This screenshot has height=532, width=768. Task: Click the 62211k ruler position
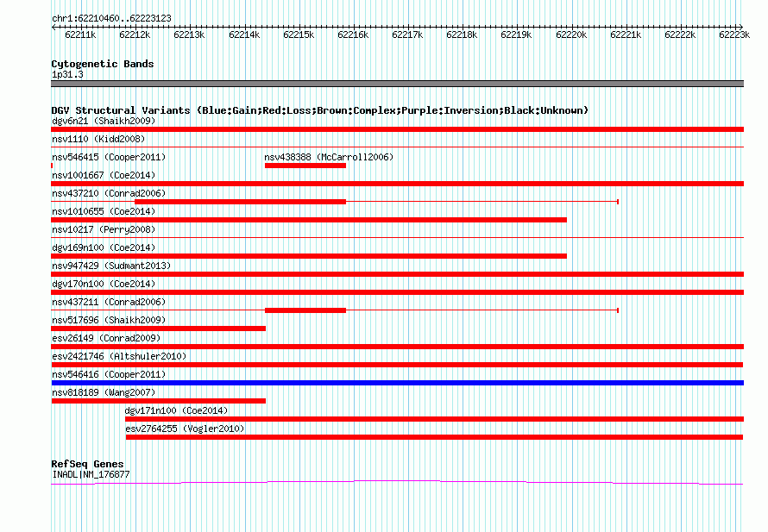point(80,34)
